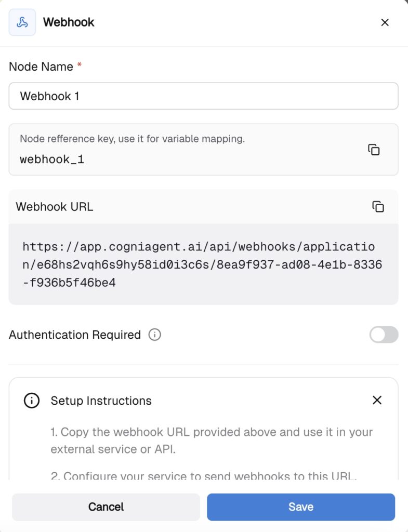Click the webhook URL text block
Screen dimensions: 408x532
(x=203, y=264)
